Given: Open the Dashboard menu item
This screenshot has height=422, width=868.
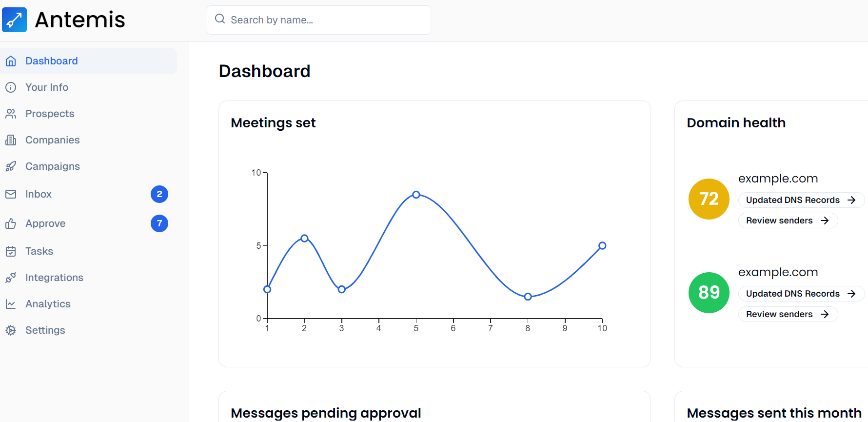Looking at the screenshot, I should point(51,61).
